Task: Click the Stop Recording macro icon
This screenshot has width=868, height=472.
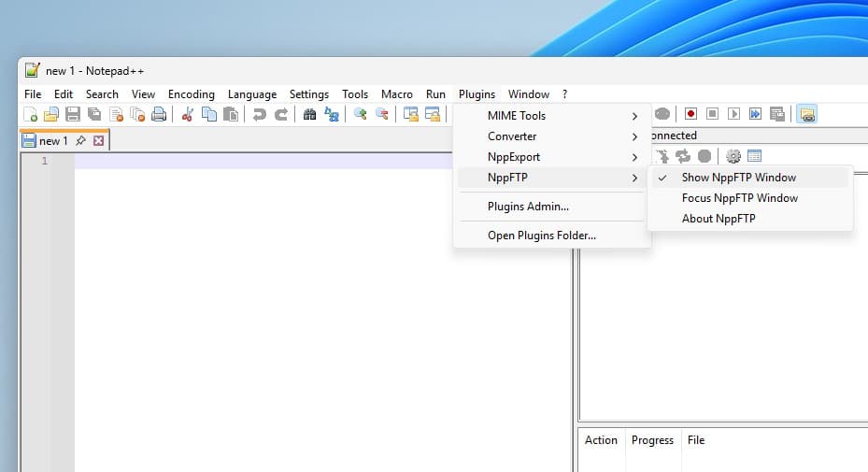Action: click(713, 114)
